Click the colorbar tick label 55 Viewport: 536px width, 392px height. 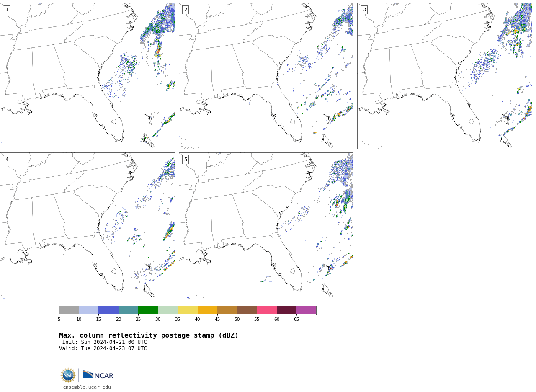pyautogui.click(x=257, y=320)
